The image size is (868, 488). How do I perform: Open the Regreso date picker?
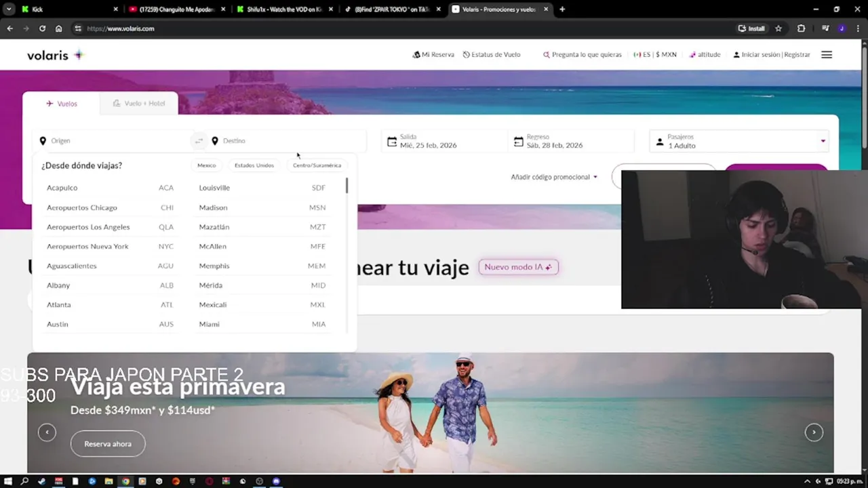(x=570, y=141)
